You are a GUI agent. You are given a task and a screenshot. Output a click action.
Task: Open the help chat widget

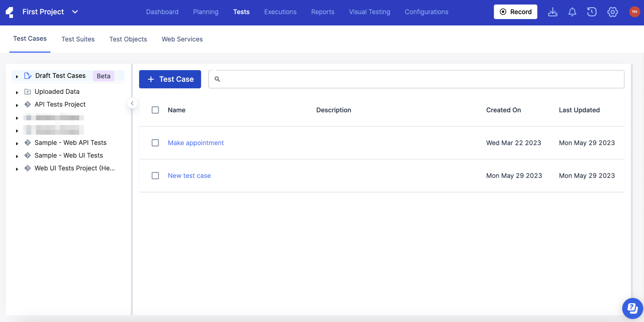pos(632,308)
